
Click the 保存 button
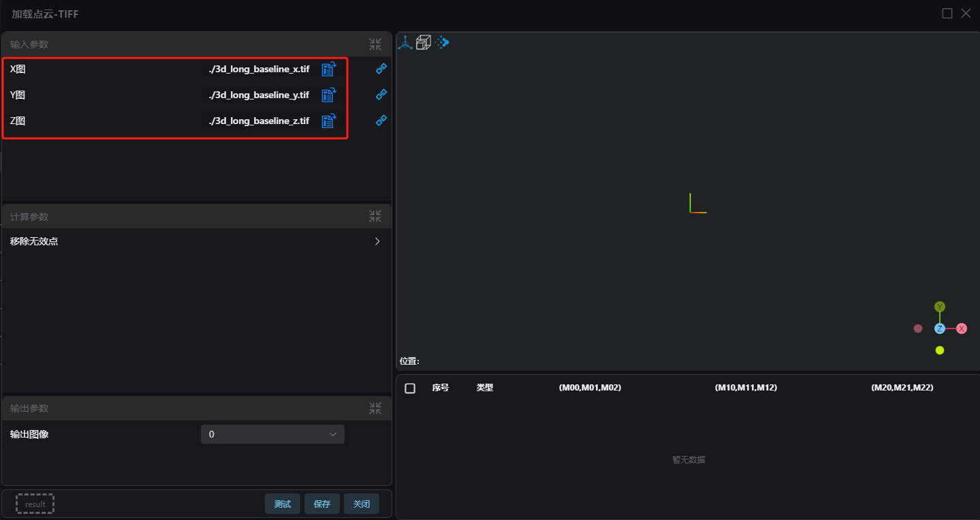pos(322,504)
